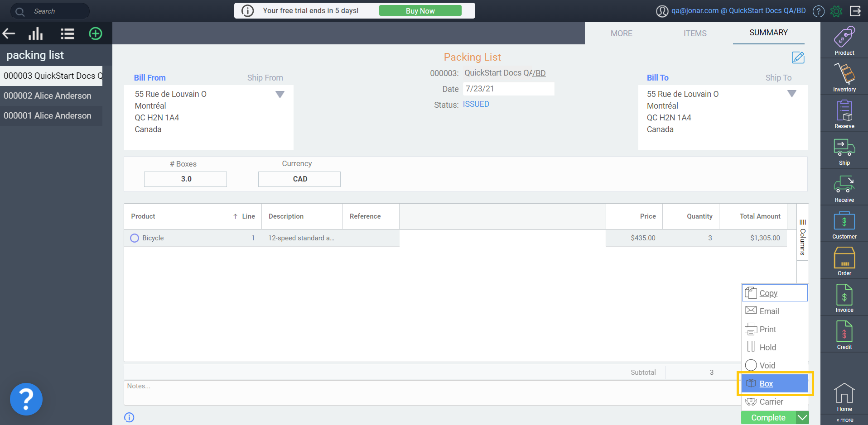
Task: Click the Search input box
Action: (x=50, y=11)
